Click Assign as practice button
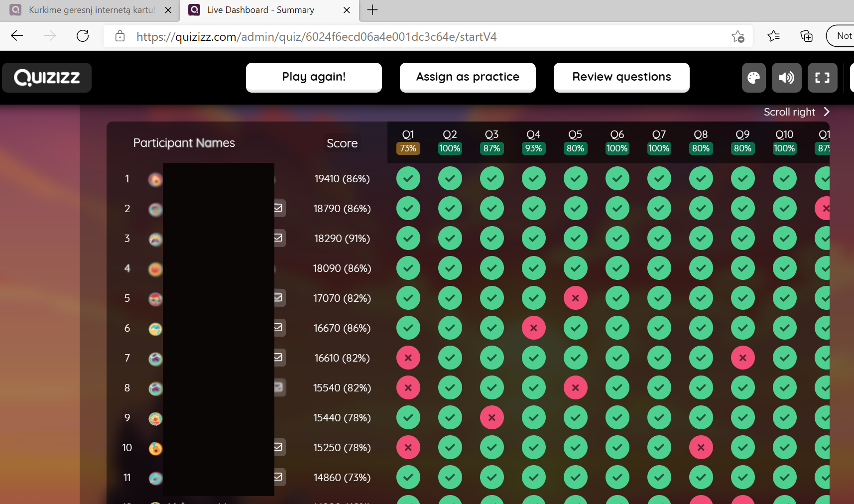The width and height of the screenshot is (854, 504). pos(468,77)
